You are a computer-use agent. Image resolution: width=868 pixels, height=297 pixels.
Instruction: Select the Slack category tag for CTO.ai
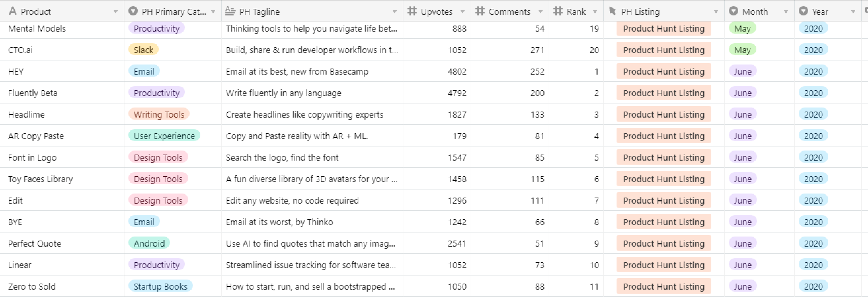[144, 50]
